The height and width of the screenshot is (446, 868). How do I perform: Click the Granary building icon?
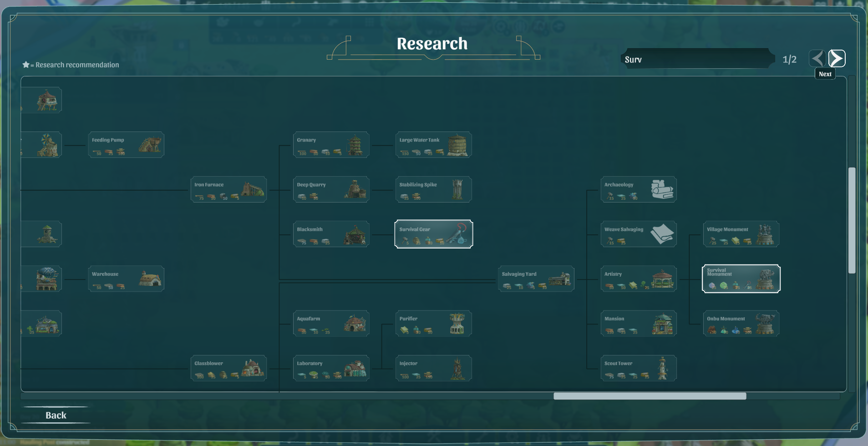(x=355, y=145)
